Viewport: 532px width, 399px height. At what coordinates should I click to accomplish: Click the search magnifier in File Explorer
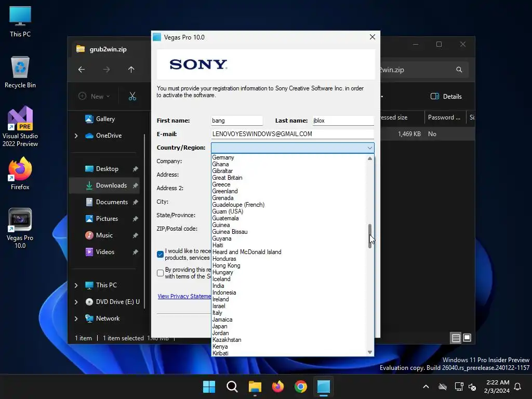459,70
